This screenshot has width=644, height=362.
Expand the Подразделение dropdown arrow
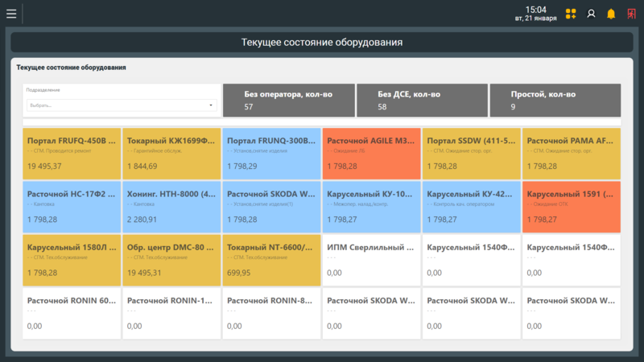pos(211,105)
